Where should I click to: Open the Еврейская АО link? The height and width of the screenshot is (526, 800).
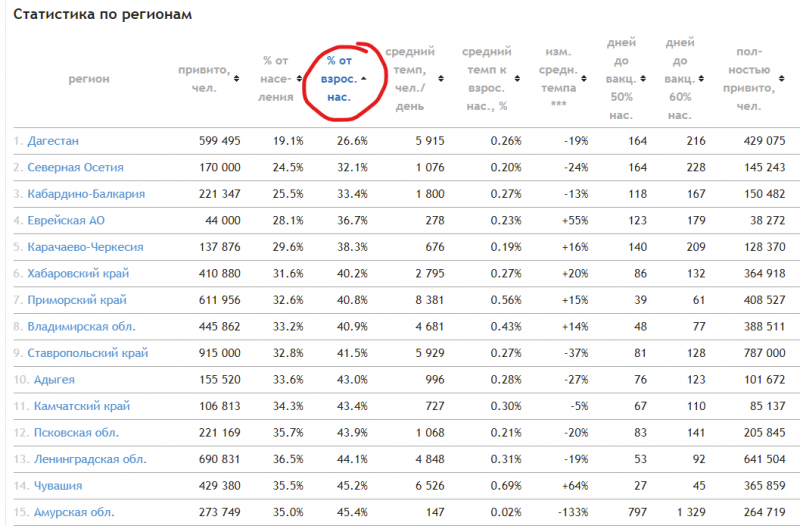pos(66,220)
